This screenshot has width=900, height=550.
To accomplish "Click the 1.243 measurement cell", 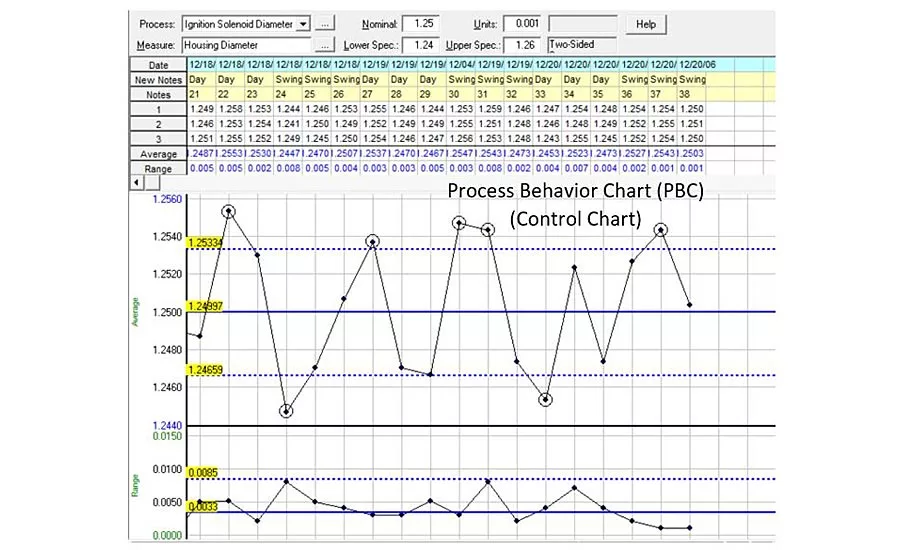I will tap(548, 138).
